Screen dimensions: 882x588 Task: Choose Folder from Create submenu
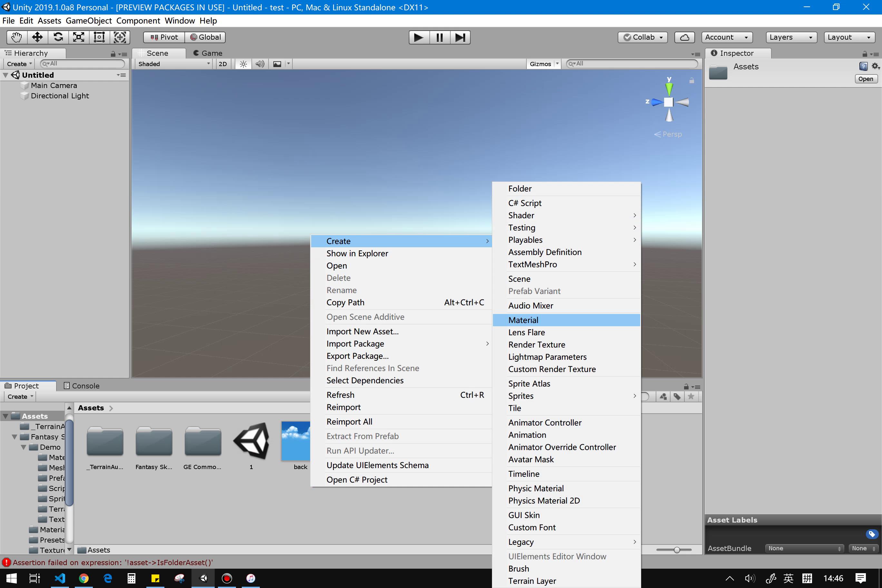pos(566,189)
